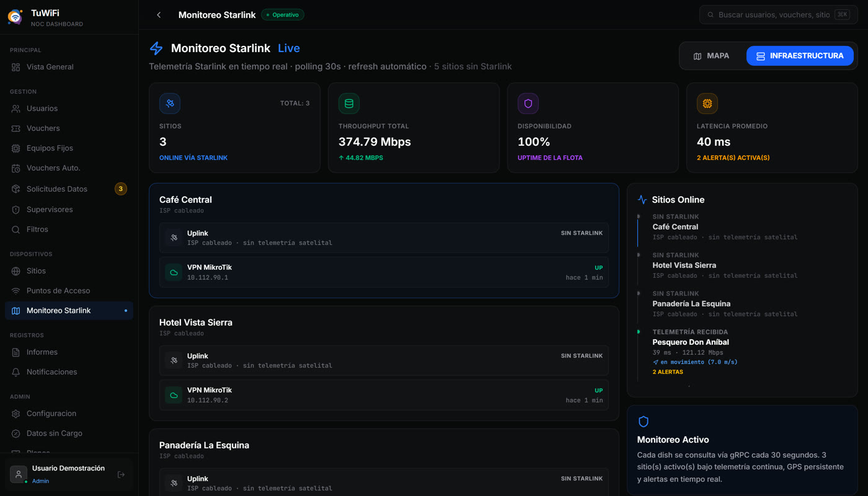Open Informes under Registros
The width and height of the screenshot is (868, 496).
click(x=69, y=352)
